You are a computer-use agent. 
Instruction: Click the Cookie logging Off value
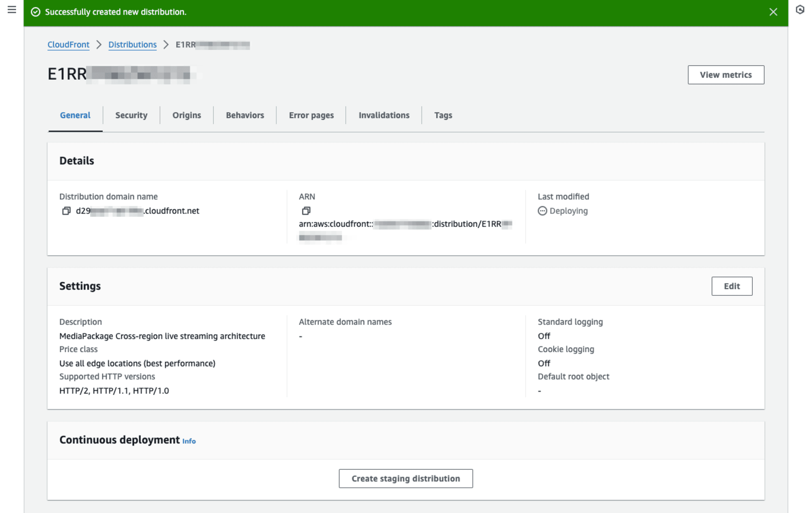(544, 363)
